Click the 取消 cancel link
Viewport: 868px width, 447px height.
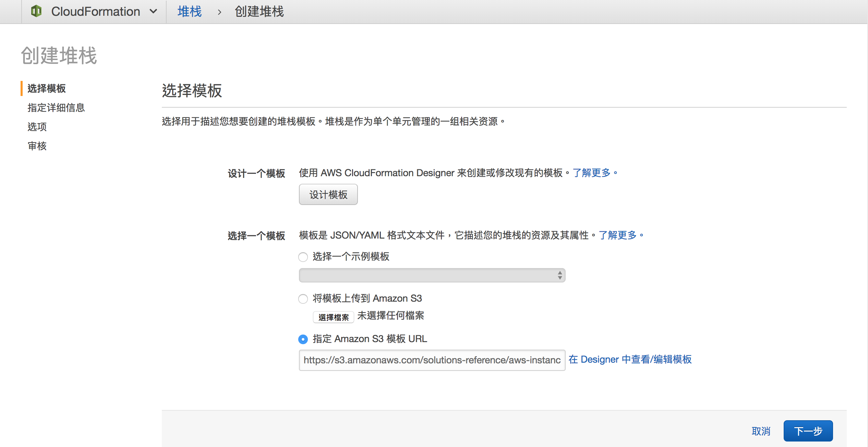point(761,431)
